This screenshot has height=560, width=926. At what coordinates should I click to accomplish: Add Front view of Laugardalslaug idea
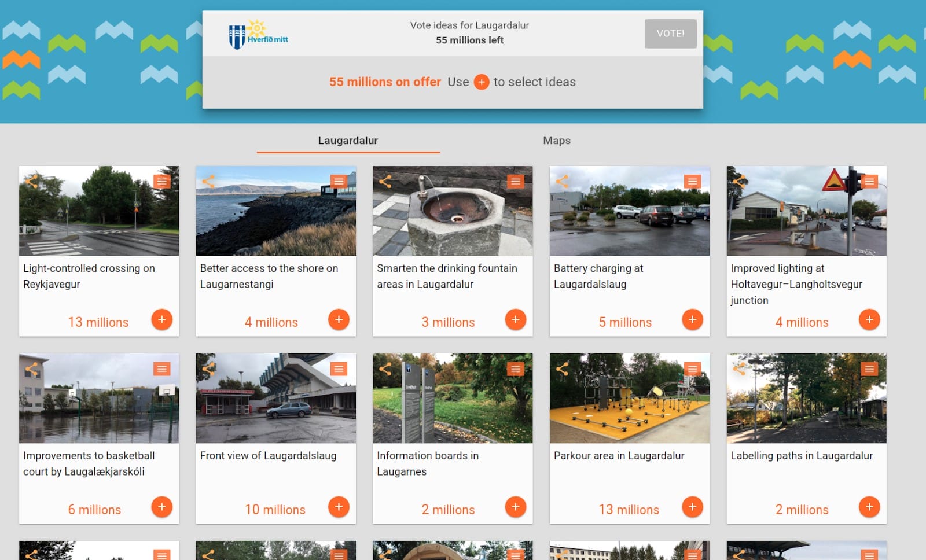pyautogui.click(x=339, y=507)
